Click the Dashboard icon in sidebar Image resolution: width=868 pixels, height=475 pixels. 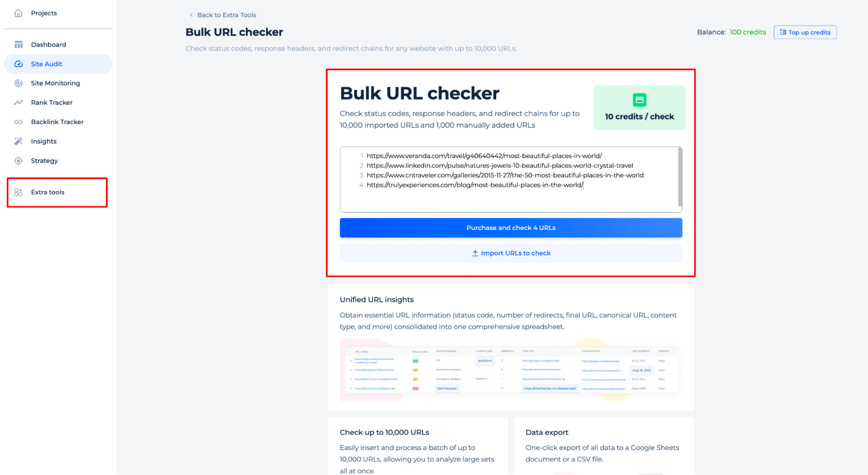pyautogui.click(x=18, y=44)
